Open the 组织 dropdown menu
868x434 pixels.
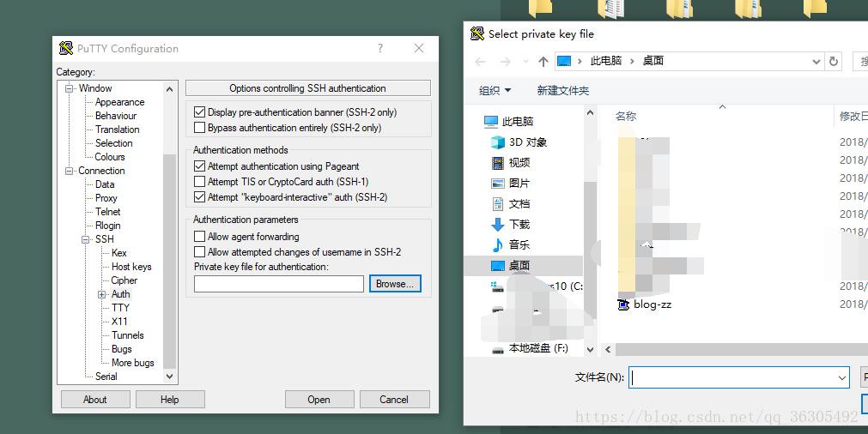495,91
